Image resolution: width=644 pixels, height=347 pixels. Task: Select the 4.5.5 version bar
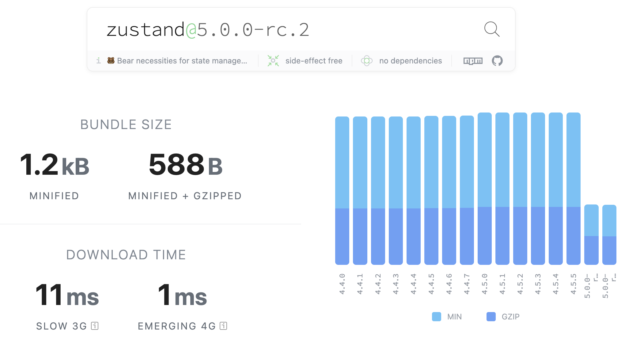click(x=573, y=189)
